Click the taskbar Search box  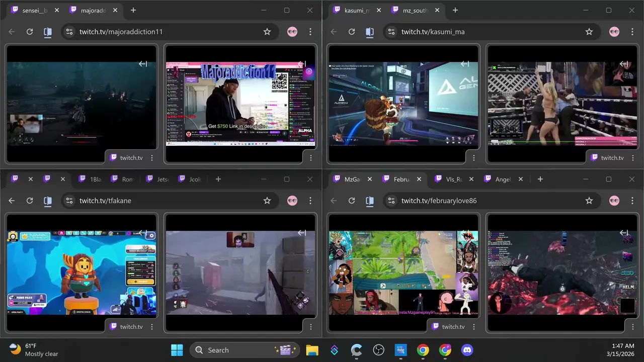point(245,350)
